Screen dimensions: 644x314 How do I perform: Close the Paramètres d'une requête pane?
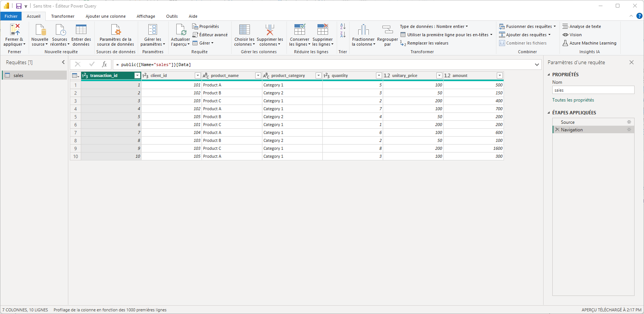(631, 62)
